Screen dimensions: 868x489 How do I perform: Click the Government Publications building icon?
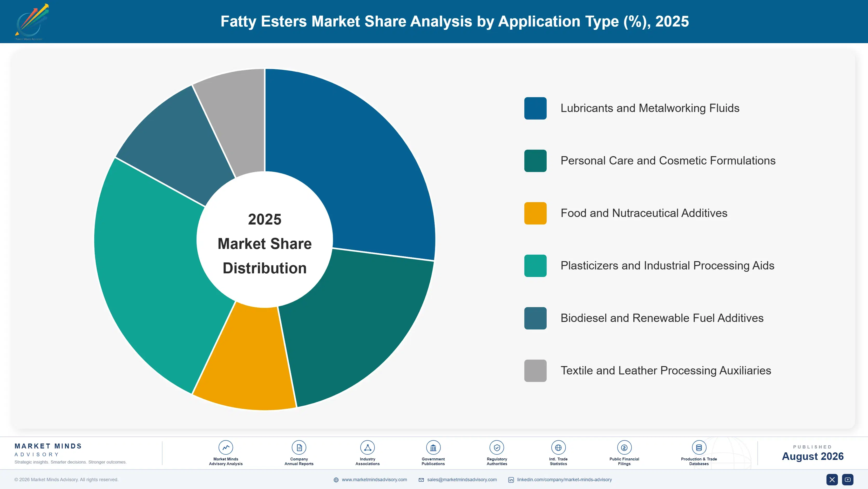coord(433,447)
